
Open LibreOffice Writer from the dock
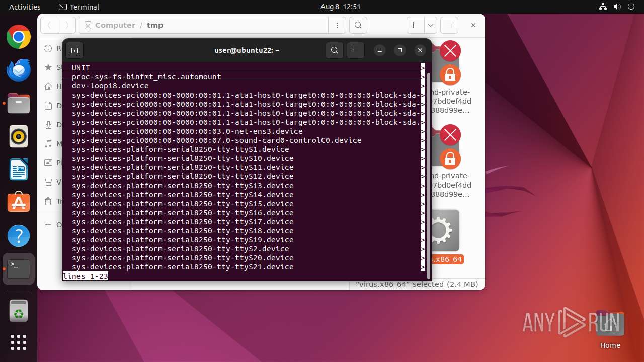[19, 169]
